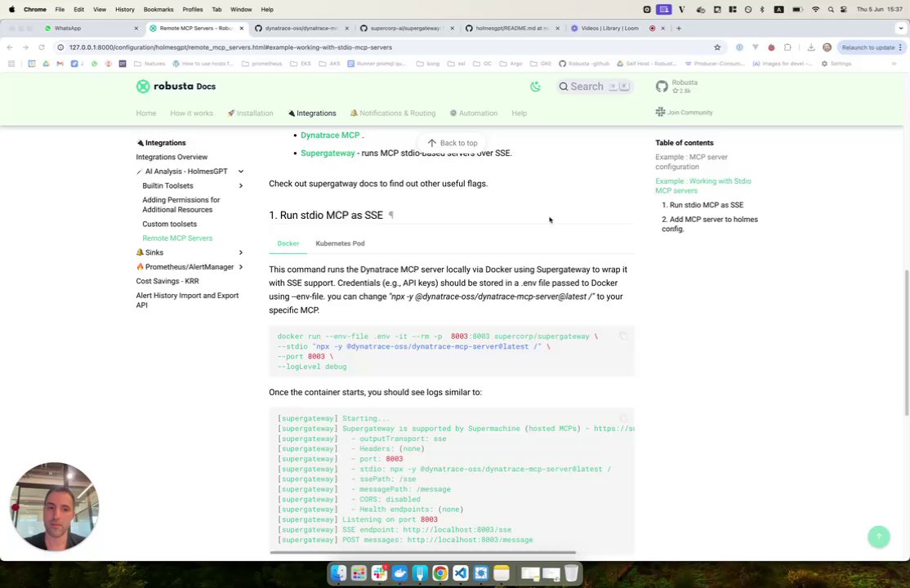The image size is (910, 588).
Task: Expand the Sinks sidebar chevron
Action: click(240, 252)
